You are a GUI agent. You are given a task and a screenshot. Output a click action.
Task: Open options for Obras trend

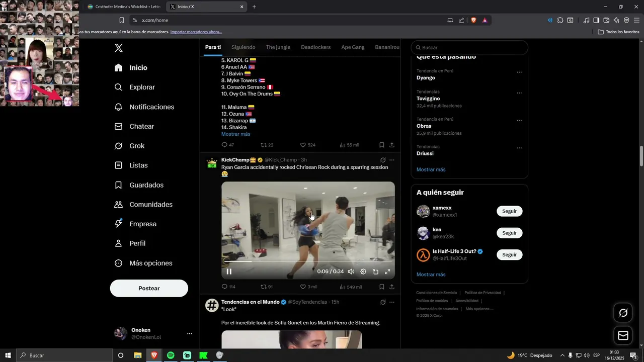pyautogui.click(x=519, y=121)
